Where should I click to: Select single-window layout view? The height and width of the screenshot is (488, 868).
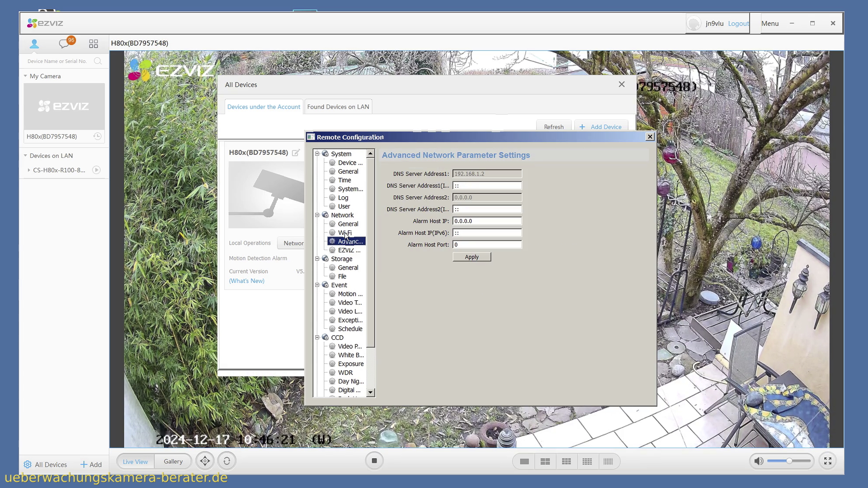(x=524, y=461)
